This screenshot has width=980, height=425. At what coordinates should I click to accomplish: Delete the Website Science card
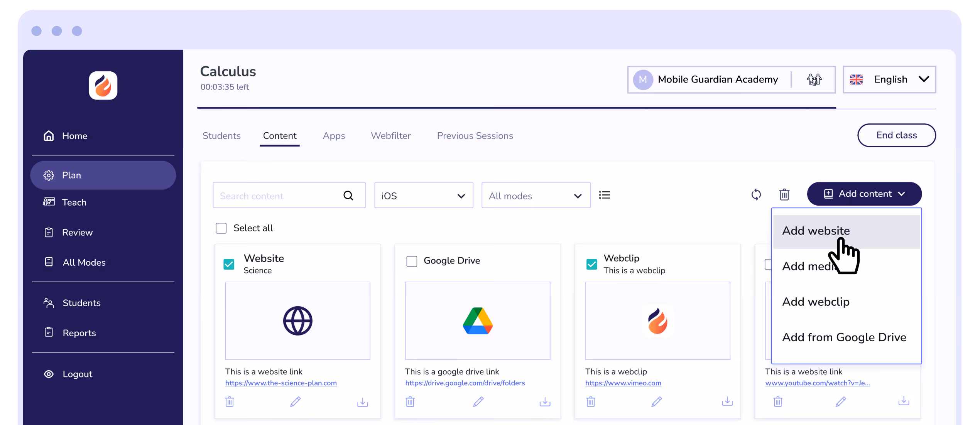tap(230, 402)
